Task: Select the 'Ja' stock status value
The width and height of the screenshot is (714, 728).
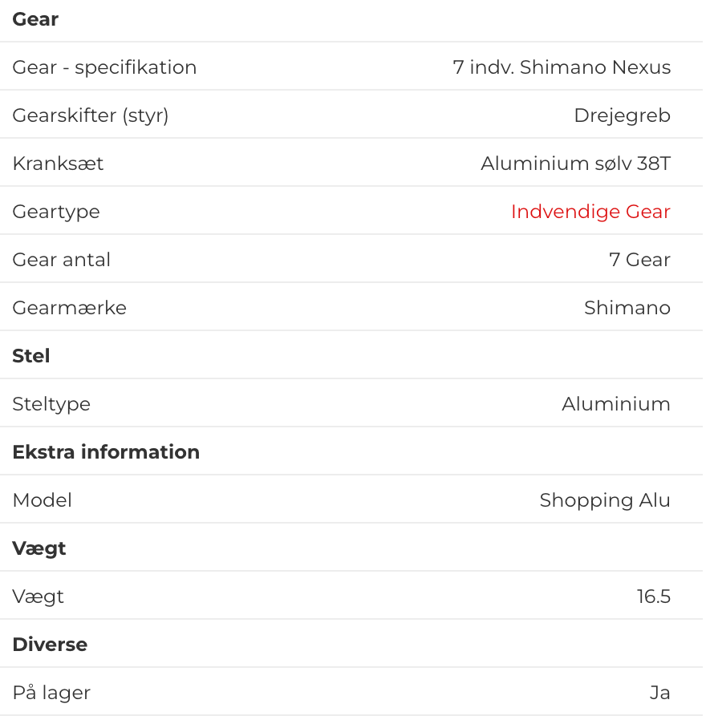Action: [659, 693]
